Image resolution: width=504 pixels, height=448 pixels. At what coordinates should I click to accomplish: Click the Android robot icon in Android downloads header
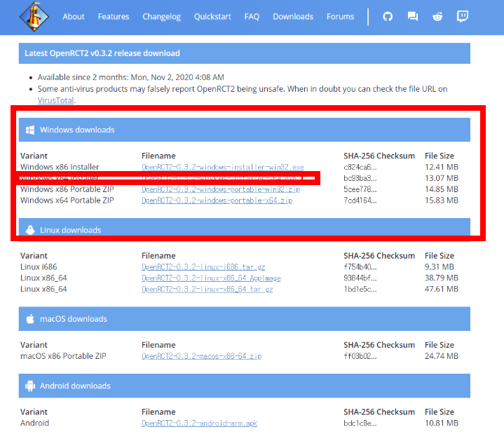30,386
